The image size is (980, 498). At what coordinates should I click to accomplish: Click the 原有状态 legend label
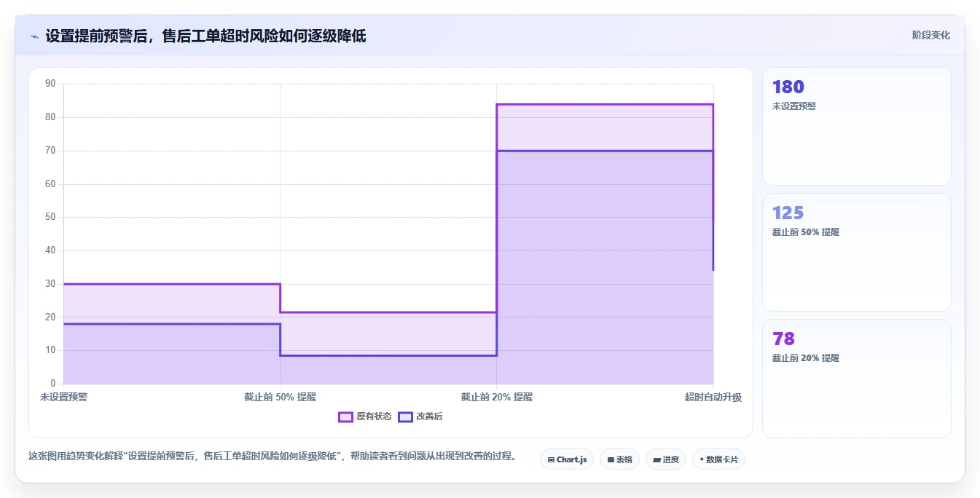(x=374, y=416)
